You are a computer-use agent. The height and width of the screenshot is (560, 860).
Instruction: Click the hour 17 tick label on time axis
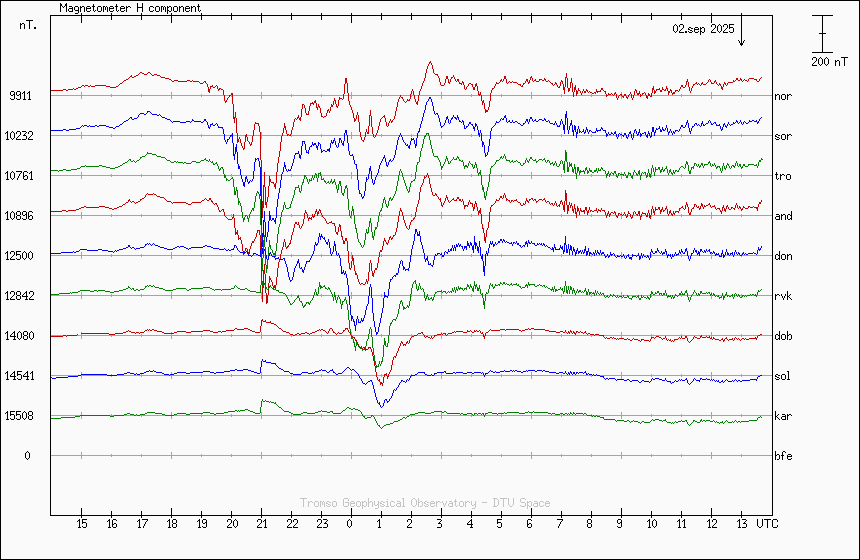(x=142, y=524)
